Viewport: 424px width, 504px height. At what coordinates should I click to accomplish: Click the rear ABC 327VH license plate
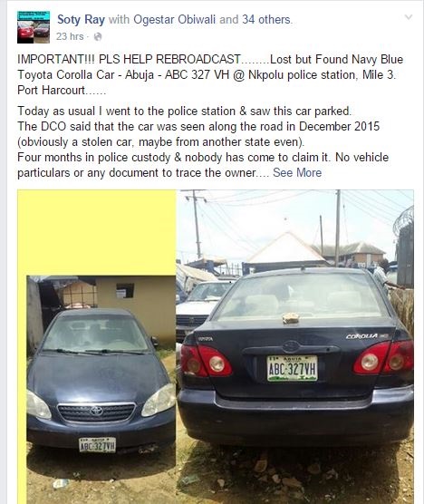click(x=292, y=368)
